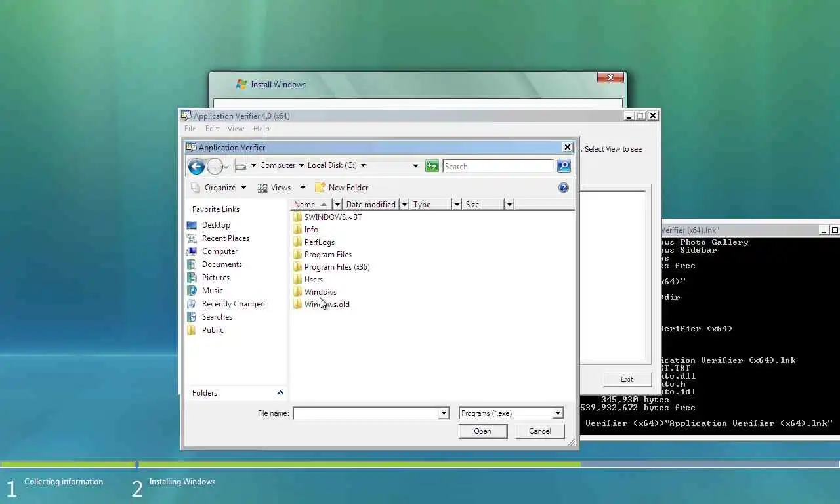Open the Type column filter dropdown
840x504 pixels.
tap(456, 205)
